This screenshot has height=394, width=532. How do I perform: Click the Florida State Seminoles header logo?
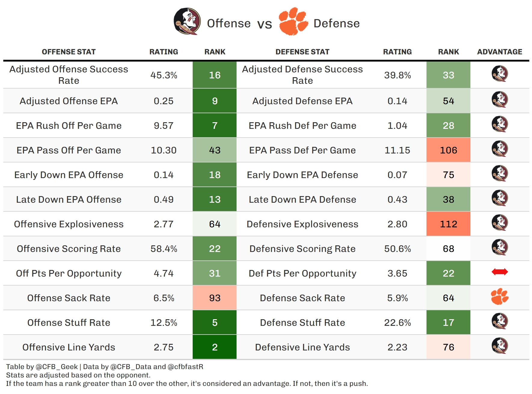pos(187,22)
